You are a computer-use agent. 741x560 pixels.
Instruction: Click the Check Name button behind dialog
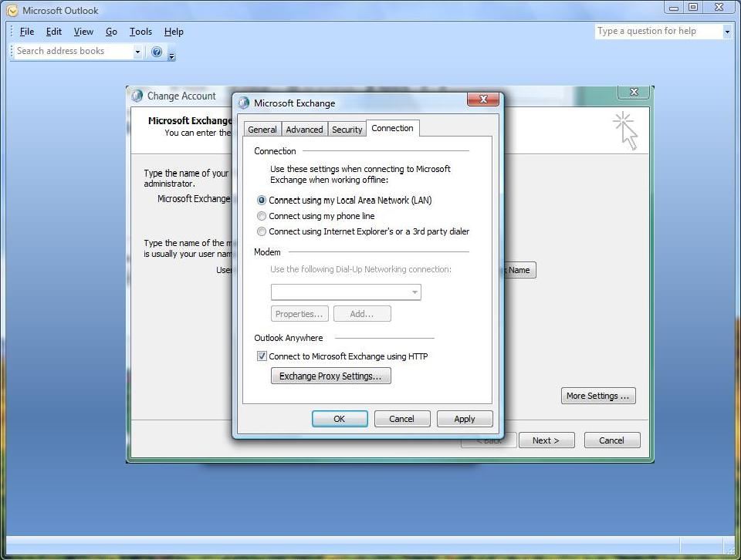(x=519, y=270)
